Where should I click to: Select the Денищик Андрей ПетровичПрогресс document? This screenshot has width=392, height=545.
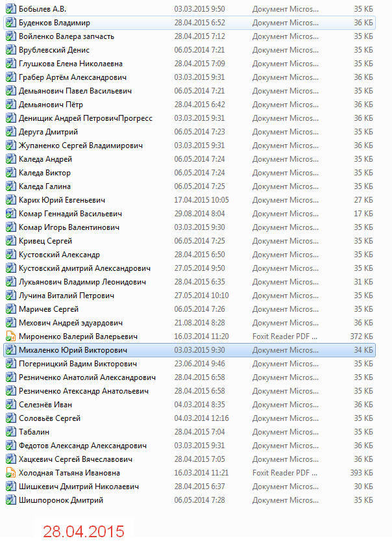pyautogui.click(x=86, y=118)
